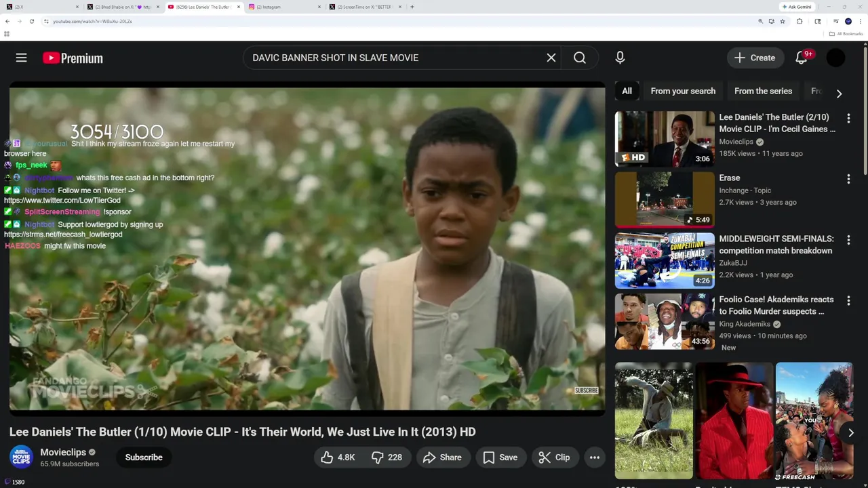This screenshot has width=868, height=488.
Task: Save the video to a playlist
Action: (500, 457)
